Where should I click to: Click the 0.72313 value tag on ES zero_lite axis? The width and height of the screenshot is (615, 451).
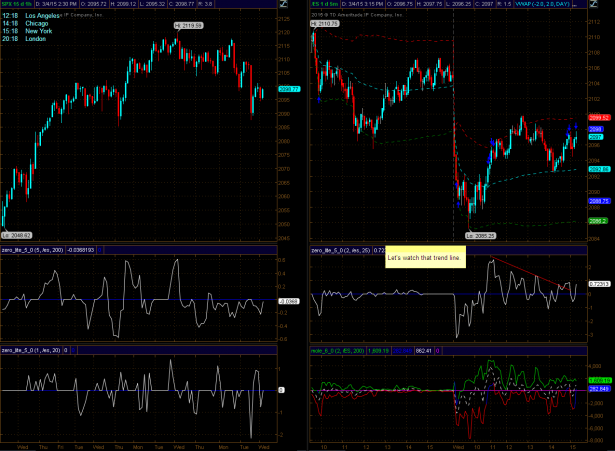coord(599,284)
